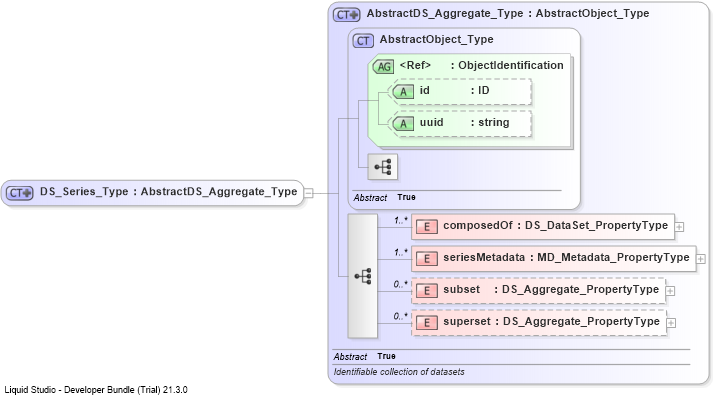Viewport: 713px width, 395px height.
Task: Click the A icon beside uuid
Action: [x=403, y=124]
